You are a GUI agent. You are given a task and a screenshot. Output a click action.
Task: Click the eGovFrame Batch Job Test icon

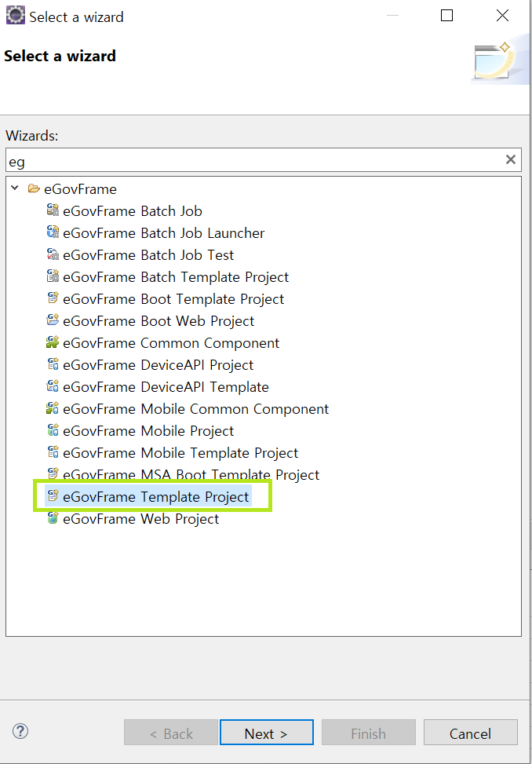tap(53, 254)
